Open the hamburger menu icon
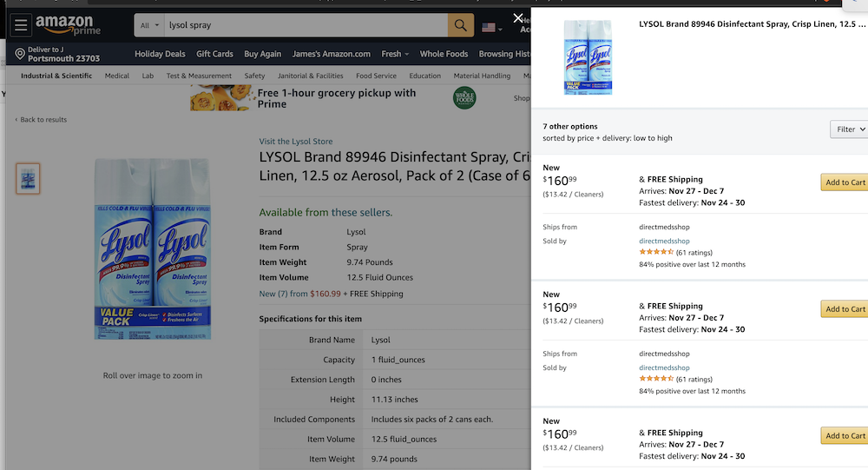868x470 pixels. (22, 25)
